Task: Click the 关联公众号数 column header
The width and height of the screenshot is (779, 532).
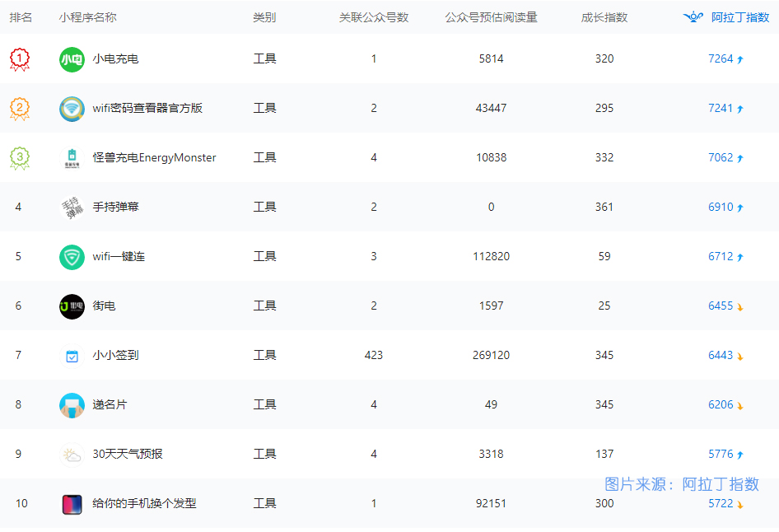Action: (x=374, y=17)
